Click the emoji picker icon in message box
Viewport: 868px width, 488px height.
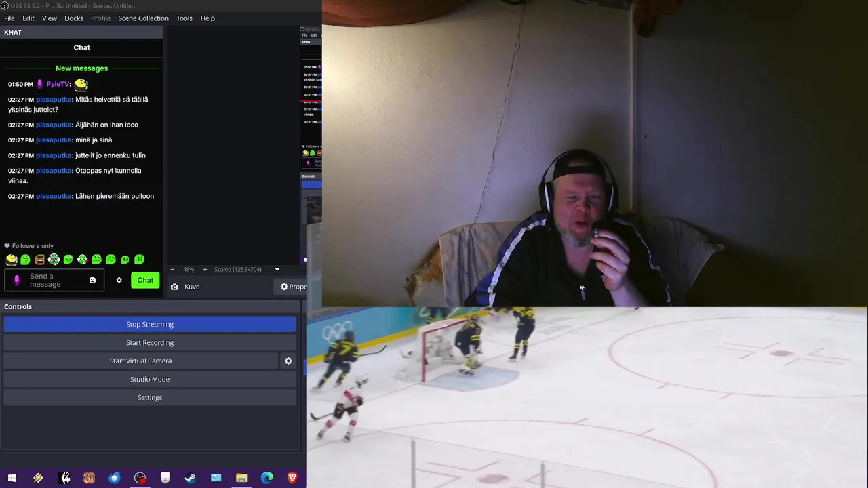pos(92,280)
